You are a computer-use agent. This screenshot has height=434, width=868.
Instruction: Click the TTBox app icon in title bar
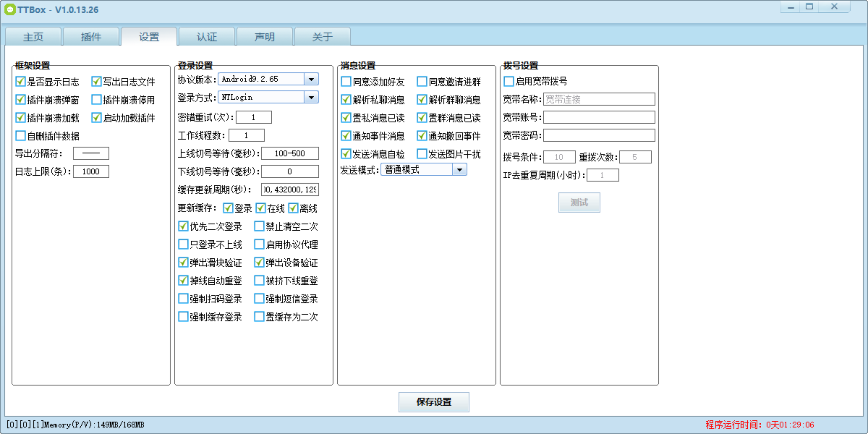(10, 10)
